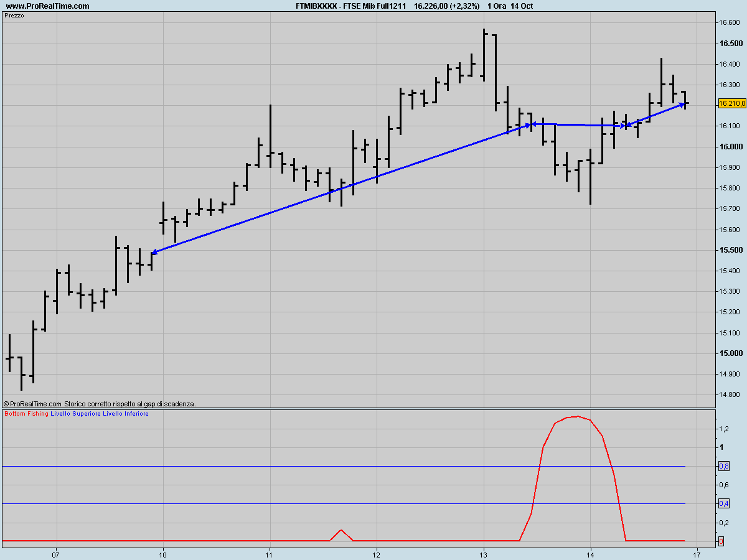This screenshot has height=560, width=747.
Task: Click the 16.500 price axis label
Action: (x=731, y=44)
